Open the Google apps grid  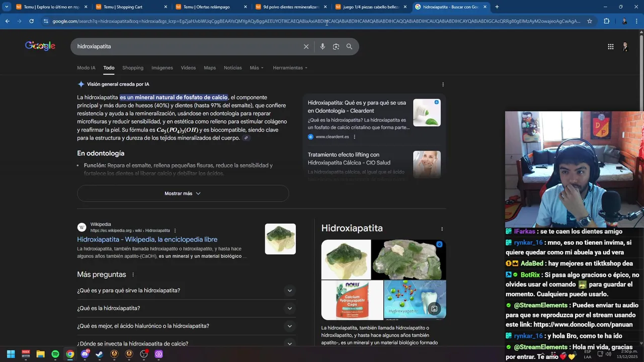point(610,47)
